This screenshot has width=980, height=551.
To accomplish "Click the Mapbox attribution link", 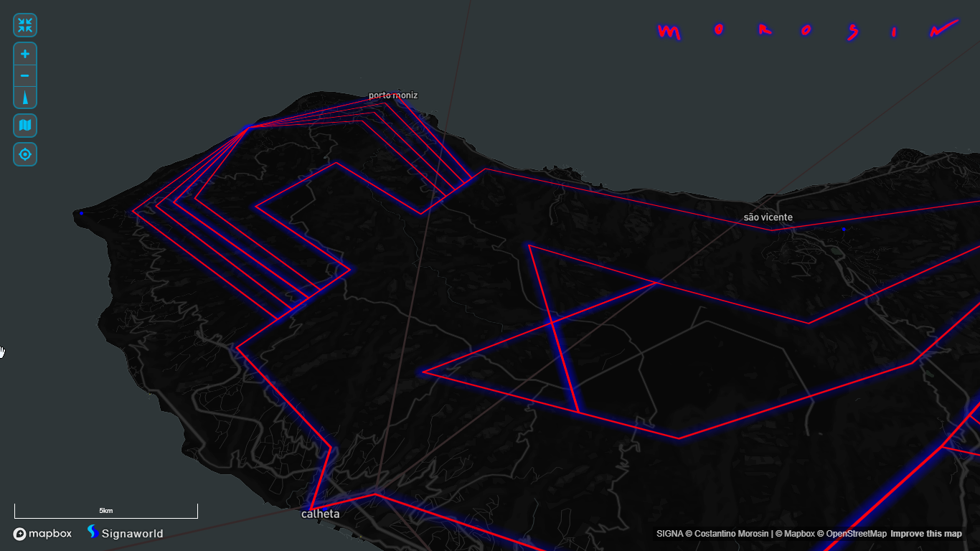I will coord(796,534).
